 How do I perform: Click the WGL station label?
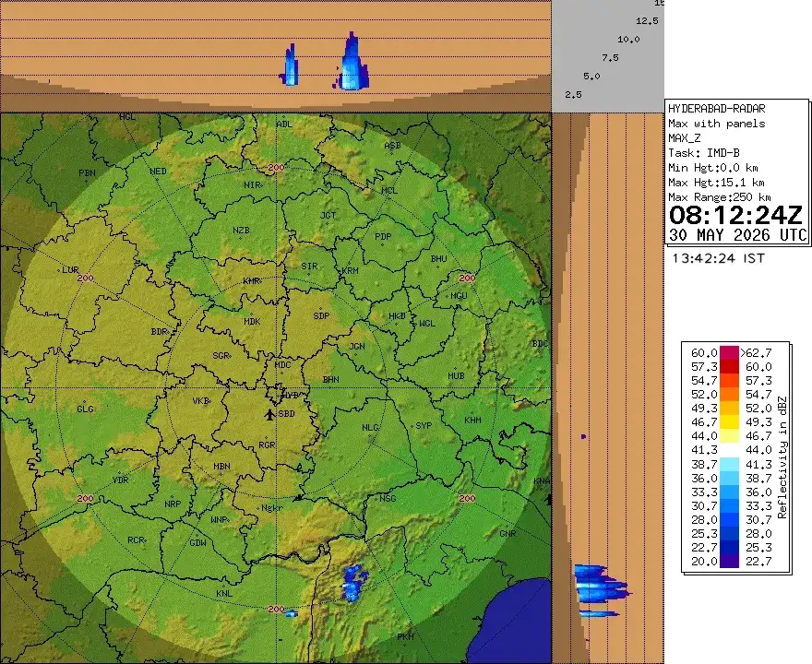pyautogui.click(x=427, y=324)
